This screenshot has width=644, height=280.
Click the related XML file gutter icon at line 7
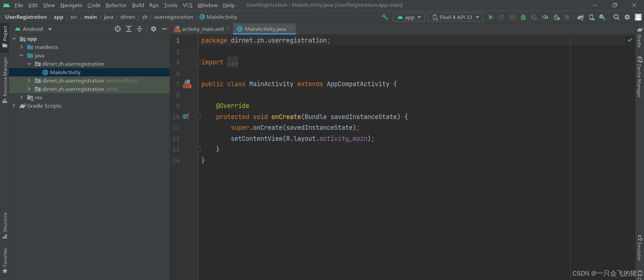coord(187,84)
